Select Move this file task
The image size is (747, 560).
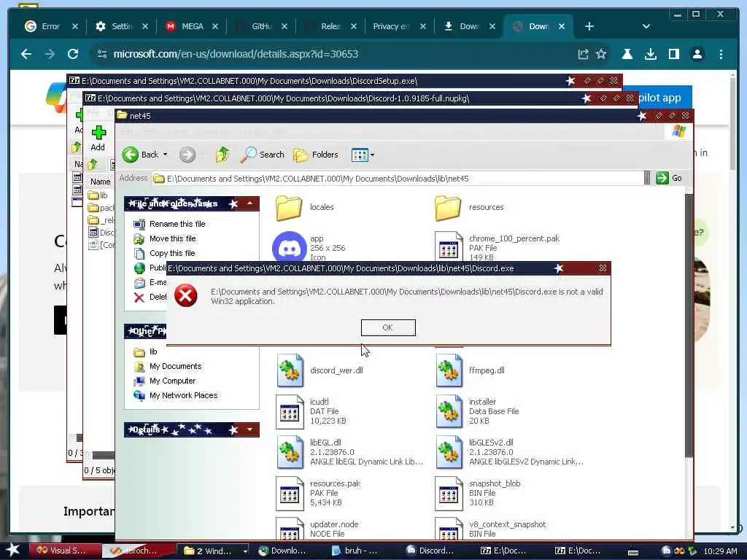coord(172,238)
